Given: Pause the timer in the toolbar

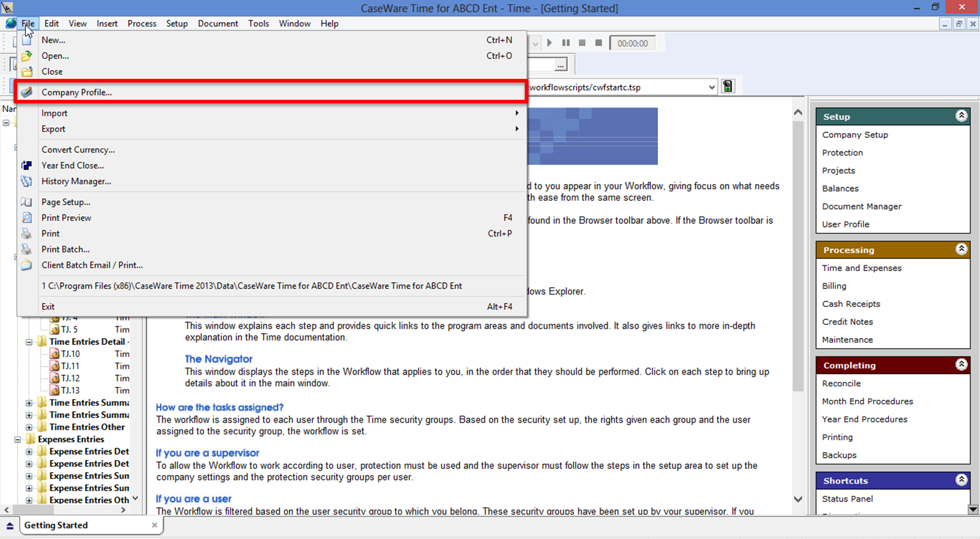Looking at the screenshot, I should [x=565, y=43].
